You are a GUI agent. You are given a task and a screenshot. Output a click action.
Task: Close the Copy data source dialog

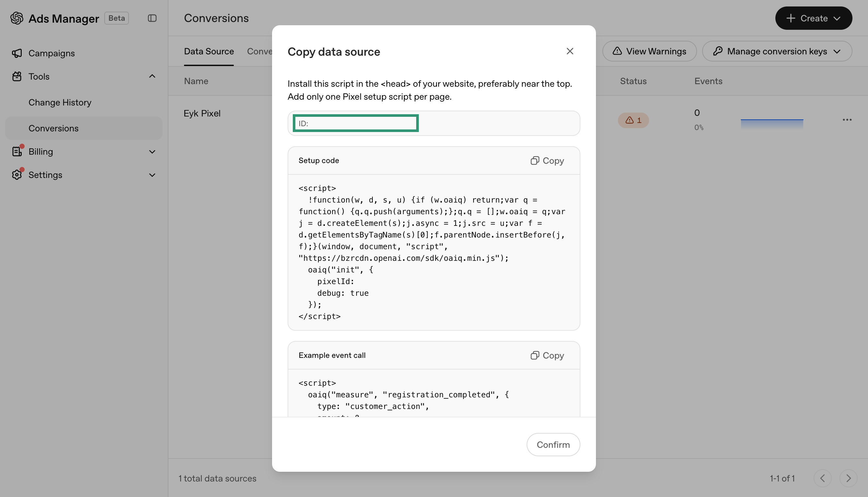point(570,51)
